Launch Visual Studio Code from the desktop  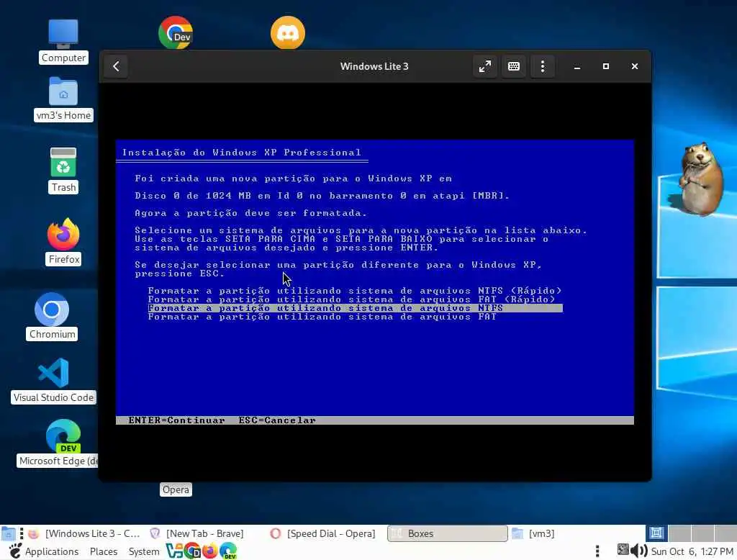point(53,380)
